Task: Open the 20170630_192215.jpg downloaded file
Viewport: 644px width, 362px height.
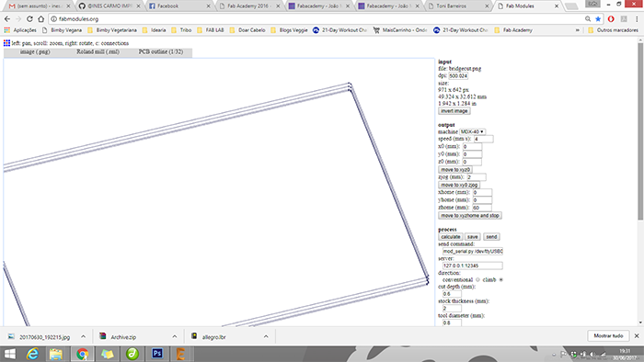Action: [40, 336]
